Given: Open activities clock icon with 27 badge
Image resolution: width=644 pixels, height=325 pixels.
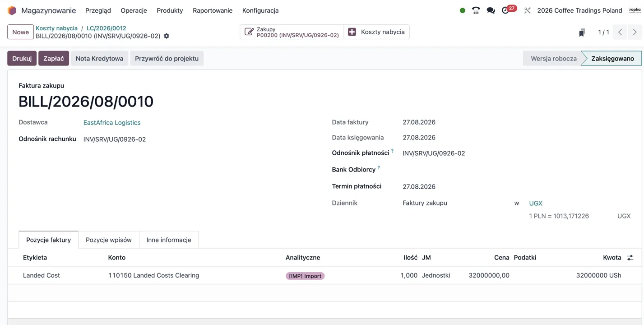Looking at the screenshot, I should [509, 9].
